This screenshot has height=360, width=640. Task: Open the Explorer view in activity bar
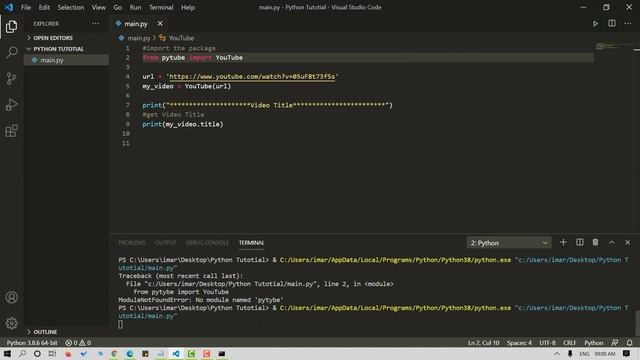(11, 27)
